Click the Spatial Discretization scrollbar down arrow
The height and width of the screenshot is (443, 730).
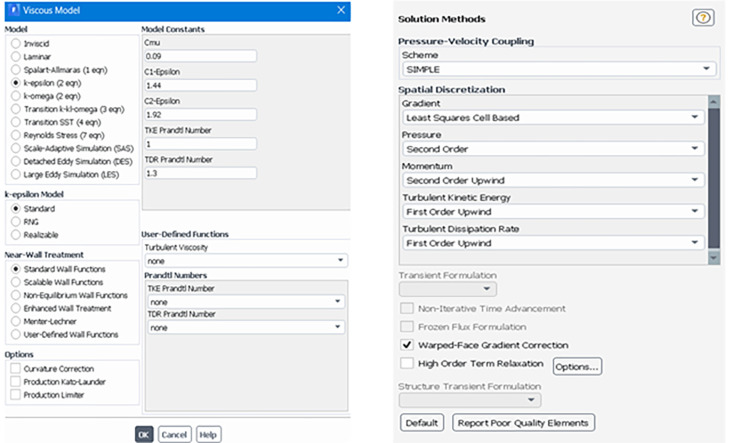coord(713,257)
